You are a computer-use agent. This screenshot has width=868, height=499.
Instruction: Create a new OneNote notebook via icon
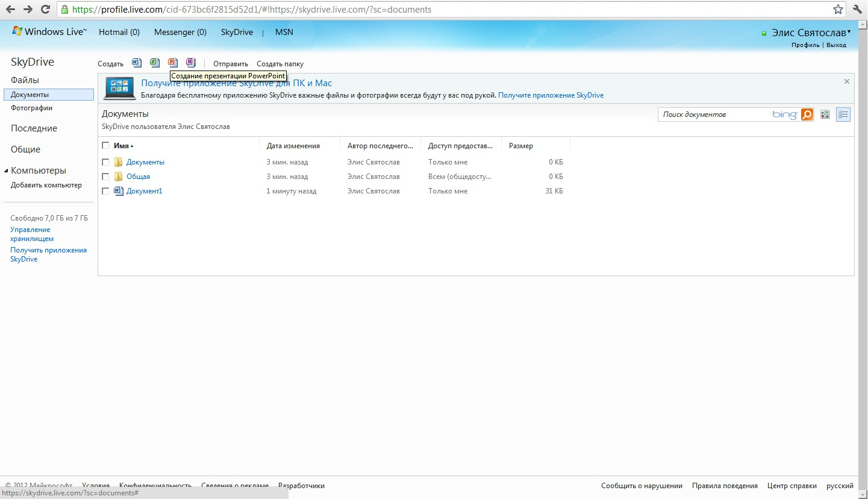point(191,63)
